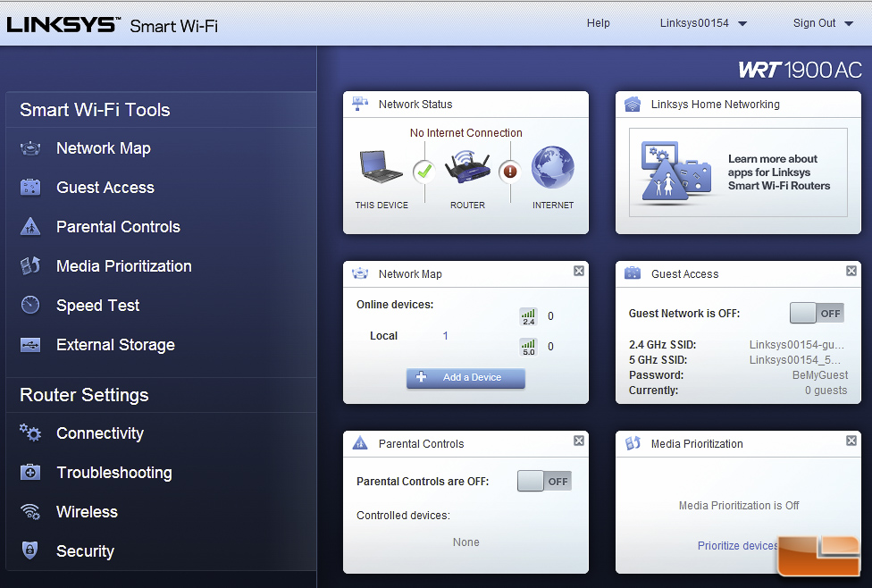Click the router icon in Network Status
The image size is (872, 588).
pyautogui.click(x=467, y=166)
